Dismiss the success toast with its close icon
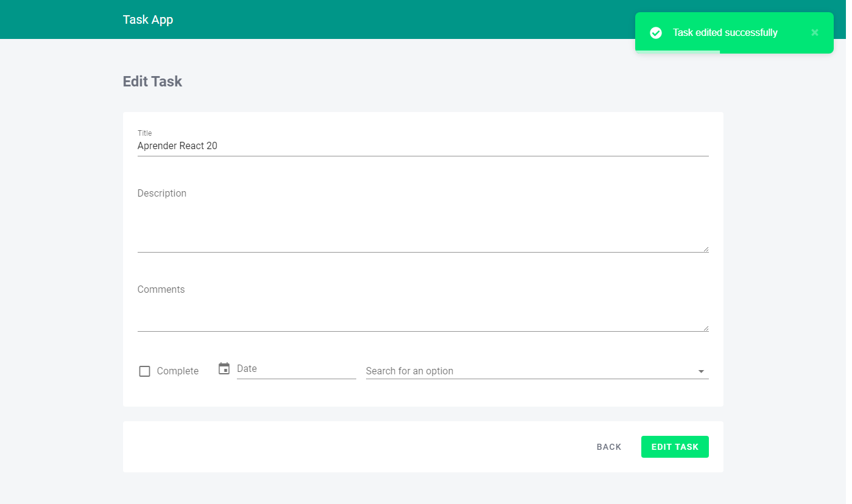852x504 pixels. pyautogui.click(x=815, y=33)
